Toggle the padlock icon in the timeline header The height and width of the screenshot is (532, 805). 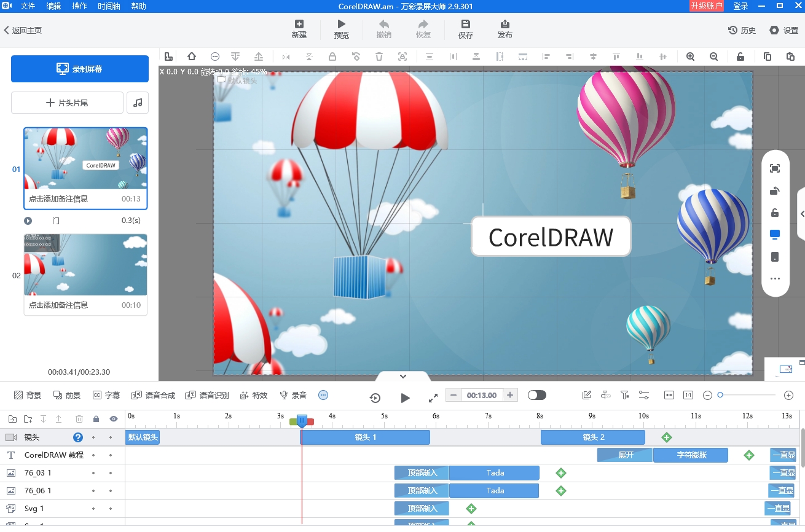coord(96,419)
